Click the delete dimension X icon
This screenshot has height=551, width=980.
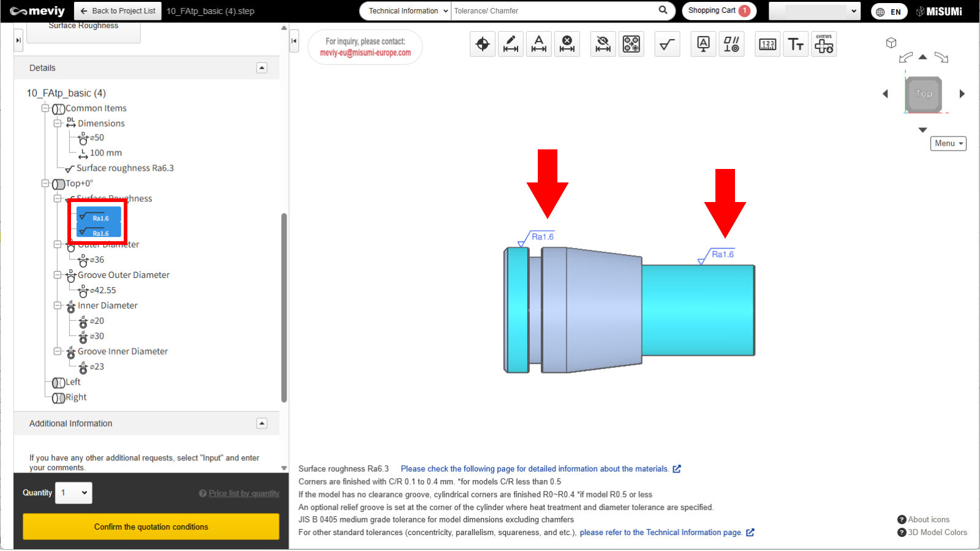(567, 44)
